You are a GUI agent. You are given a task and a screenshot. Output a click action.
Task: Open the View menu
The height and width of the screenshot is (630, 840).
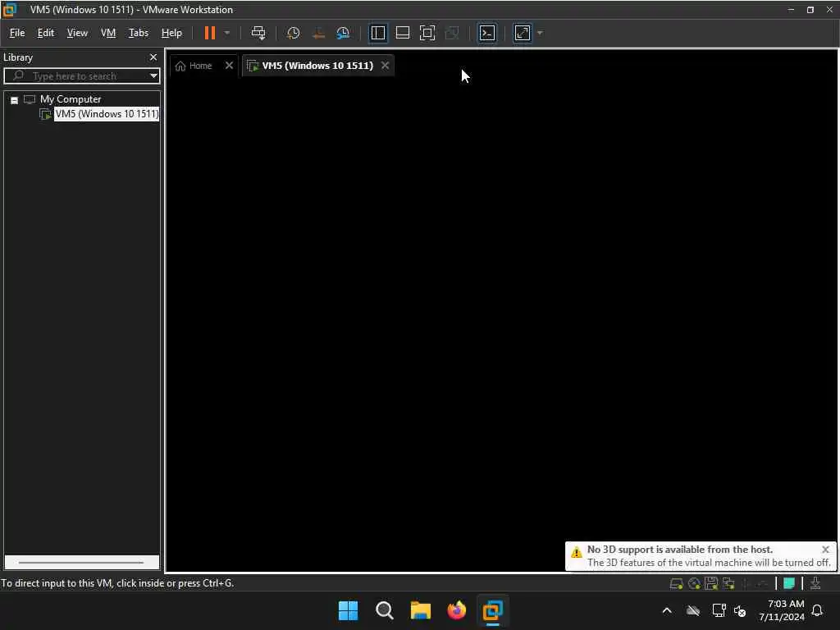77,33
